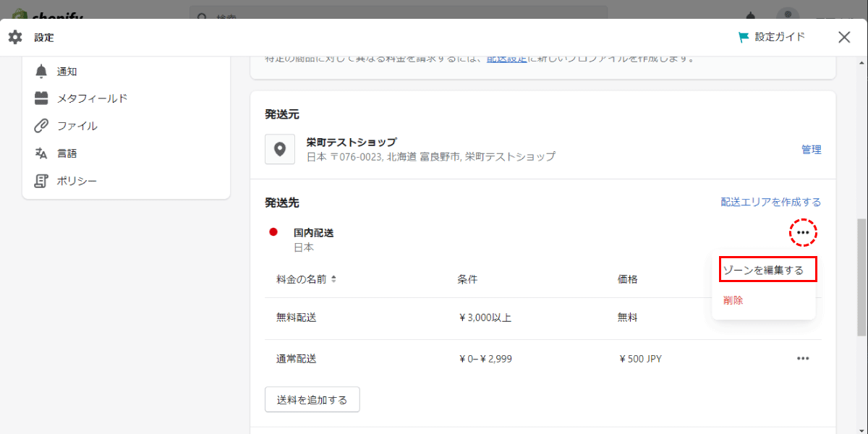This screenshot has width=868, height=434.
Task: Click the 条件 column header
Action: point(467,279)
